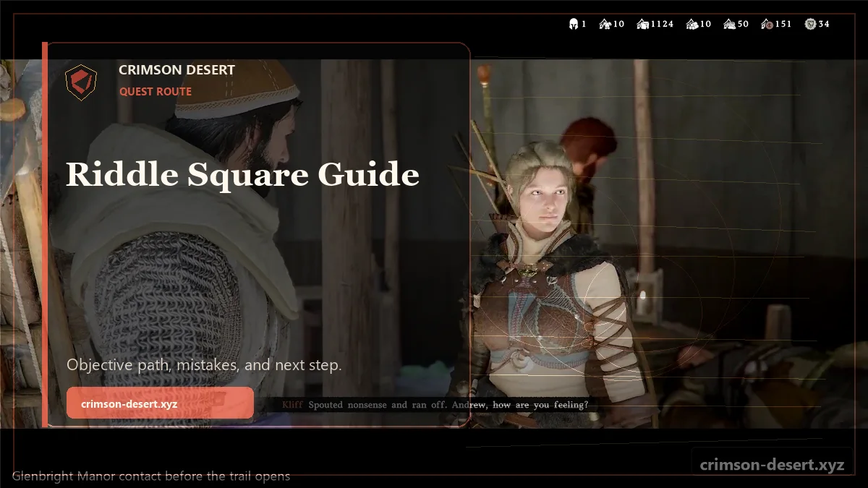Click the 1124 resource count value
Viewport: 868px width, 488px height.
click(x=662, y=24)
